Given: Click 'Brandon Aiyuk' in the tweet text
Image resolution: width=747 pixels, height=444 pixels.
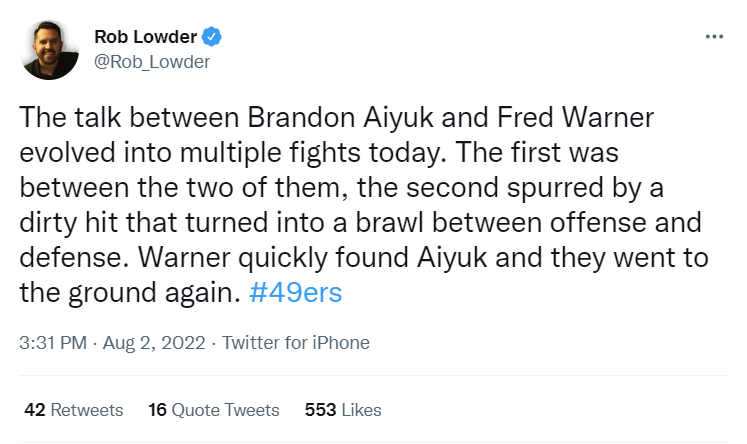Looking at the screenshot, I should 340,118.
